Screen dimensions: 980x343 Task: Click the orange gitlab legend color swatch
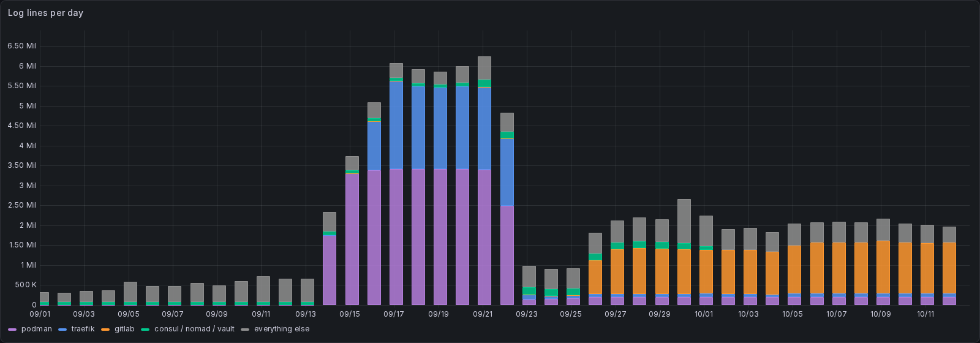click(105, 330)
